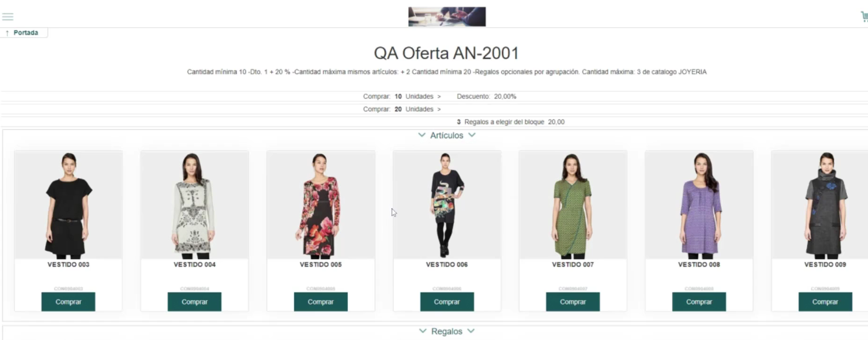
Task: Collapse Artículos using the right chevron
Action: (472, 135)
